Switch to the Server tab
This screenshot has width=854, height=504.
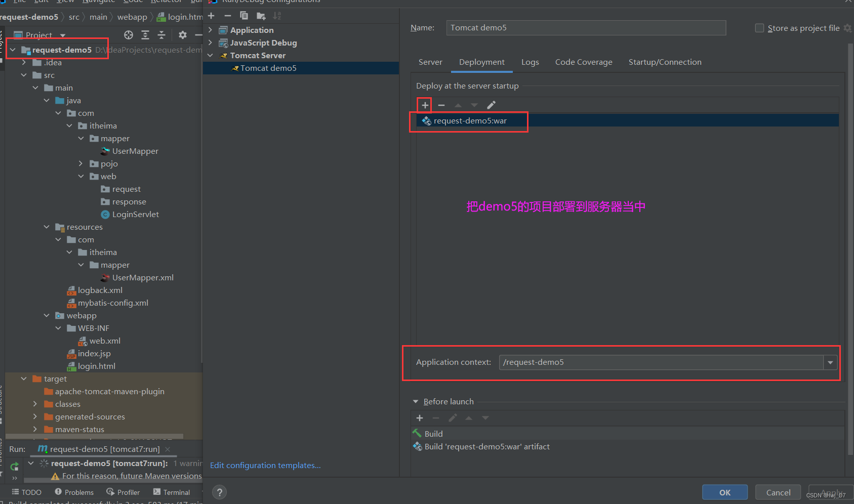click(x=430, y=62)
